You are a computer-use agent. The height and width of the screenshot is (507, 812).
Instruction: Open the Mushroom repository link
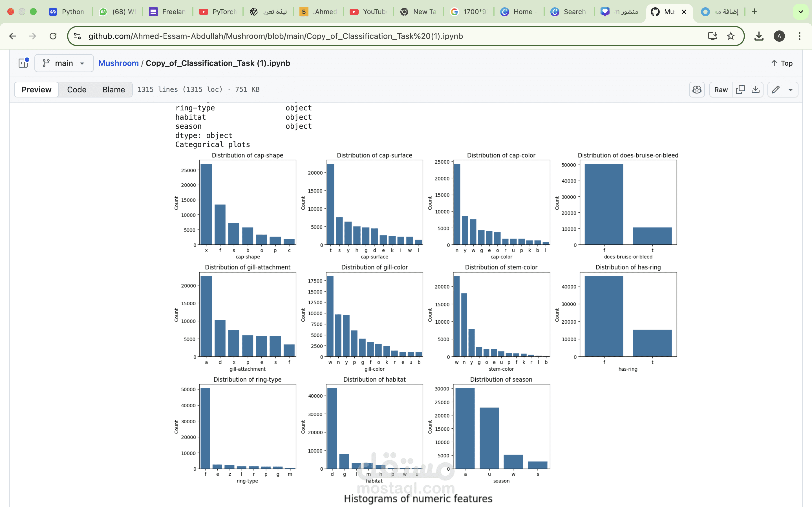(118, 63)
